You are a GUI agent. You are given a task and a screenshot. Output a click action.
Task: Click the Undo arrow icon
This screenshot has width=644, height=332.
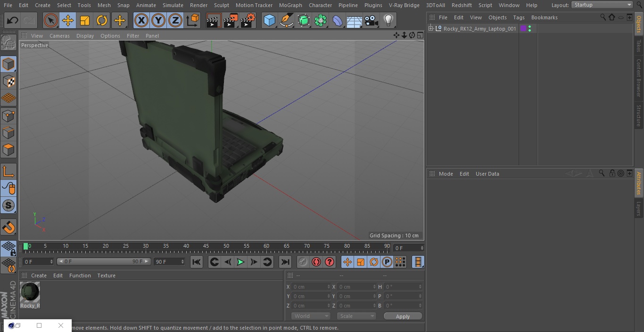click(13, 21)
